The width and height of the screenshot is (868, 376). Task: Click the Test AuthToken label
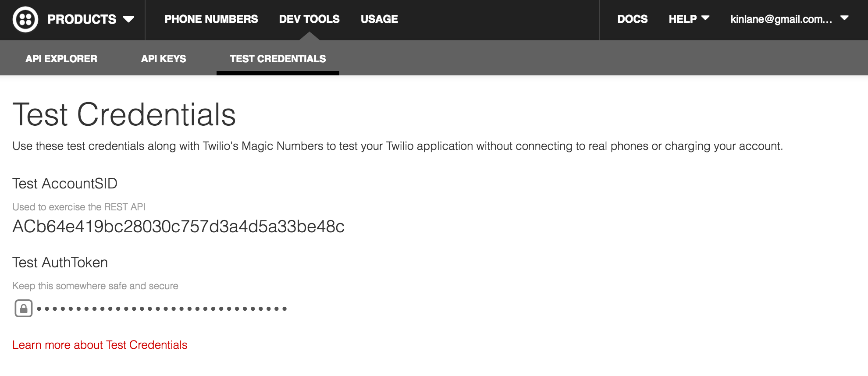(60, 262)
